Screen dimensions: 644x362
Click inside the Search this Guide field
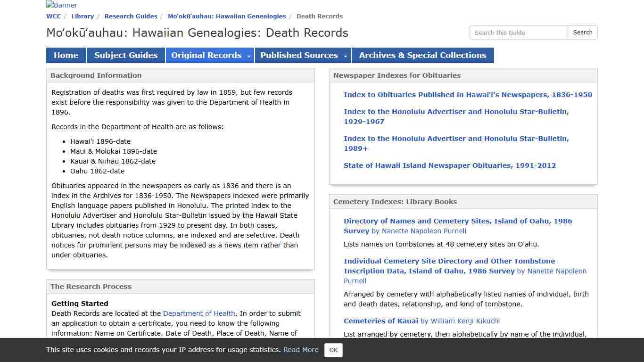coord(518,33)
